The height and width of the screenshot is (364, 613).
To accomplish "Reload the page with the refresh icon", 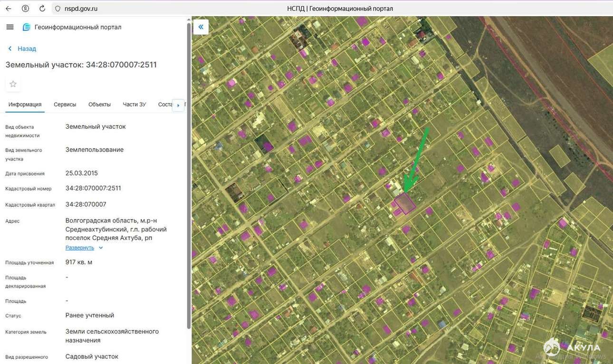I will click(x=42, y=9).
